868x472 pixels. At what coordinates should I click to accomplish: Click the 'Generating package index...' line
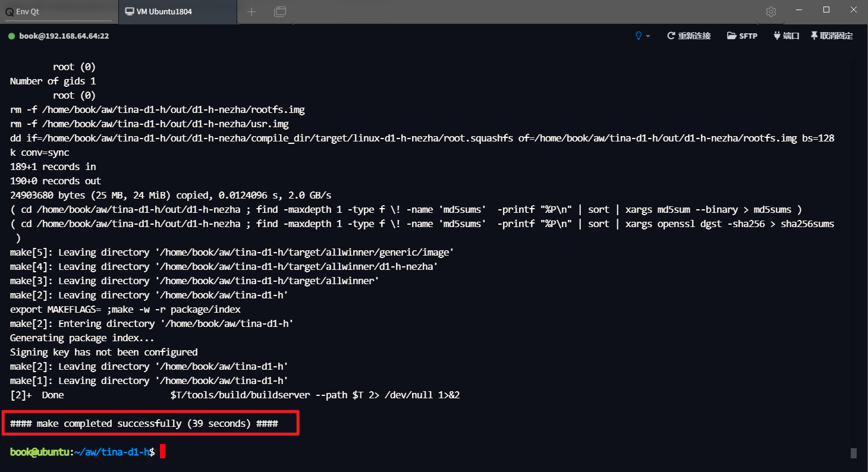point(82,338)
